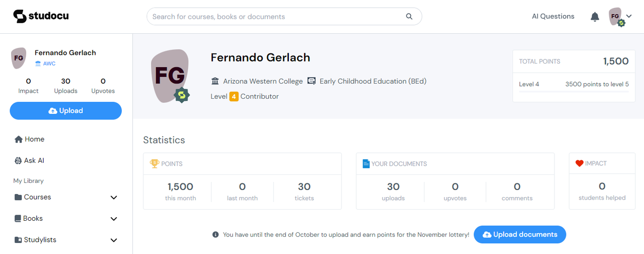Viewport: 644px width, 254px height.
Task: Click the Ask AI brain icon
Action: point(19,160)
